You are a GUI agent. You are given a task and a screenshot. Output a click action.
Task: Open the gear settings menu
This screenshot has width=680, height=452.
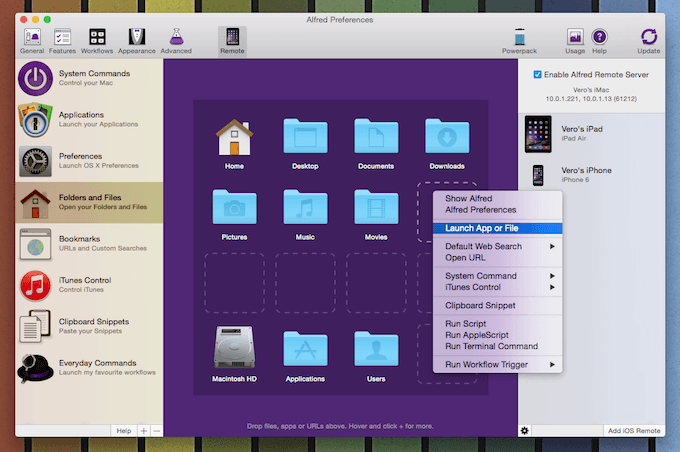[x=525, y=431]
